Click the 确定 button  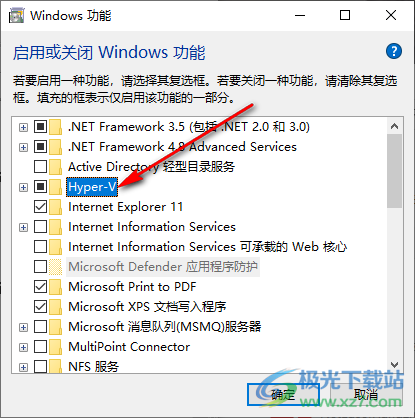[283, 395]
